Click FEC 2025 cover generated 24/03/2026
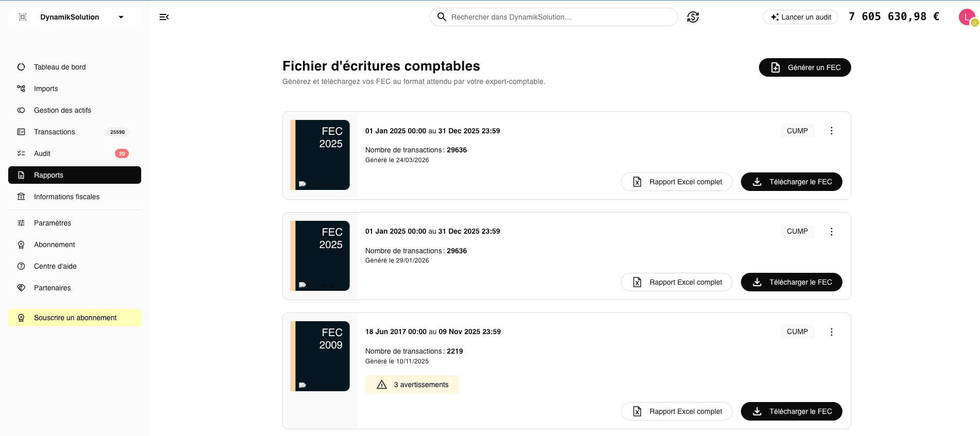980x436 pixels. pos(320,155)
